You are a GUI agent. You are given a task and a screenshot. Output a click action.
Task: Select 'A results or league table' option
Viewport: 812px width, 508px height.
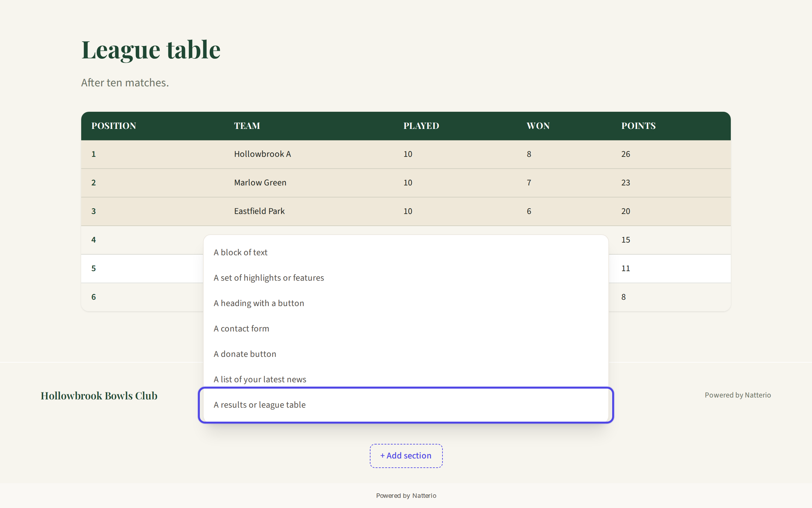click(x=406, y=405)
